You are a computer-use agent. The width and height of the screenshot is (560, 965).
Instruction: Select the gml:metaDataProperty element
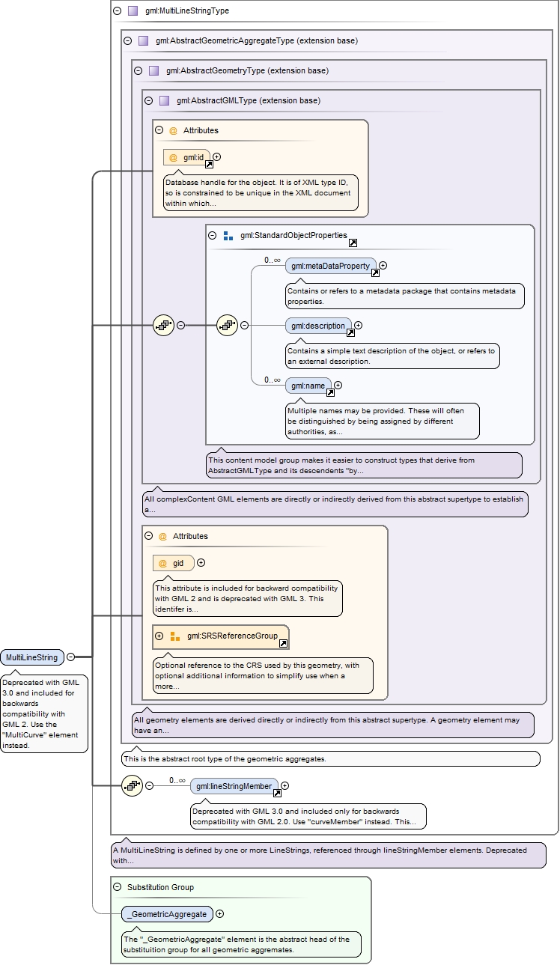pos(330,266)
